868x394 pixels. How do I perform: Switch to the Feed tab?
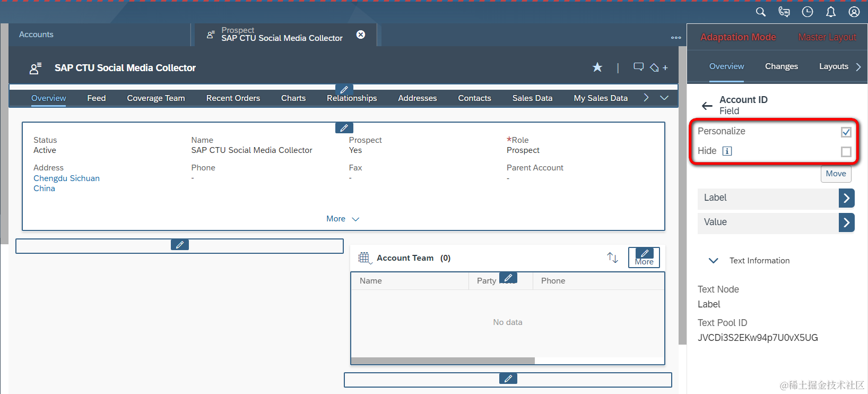[97, 98]
